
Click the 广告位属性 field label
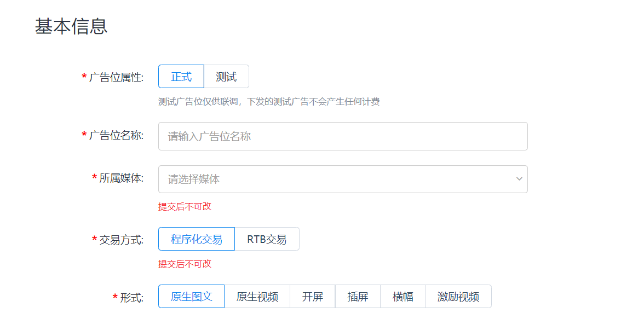(116, 77)
